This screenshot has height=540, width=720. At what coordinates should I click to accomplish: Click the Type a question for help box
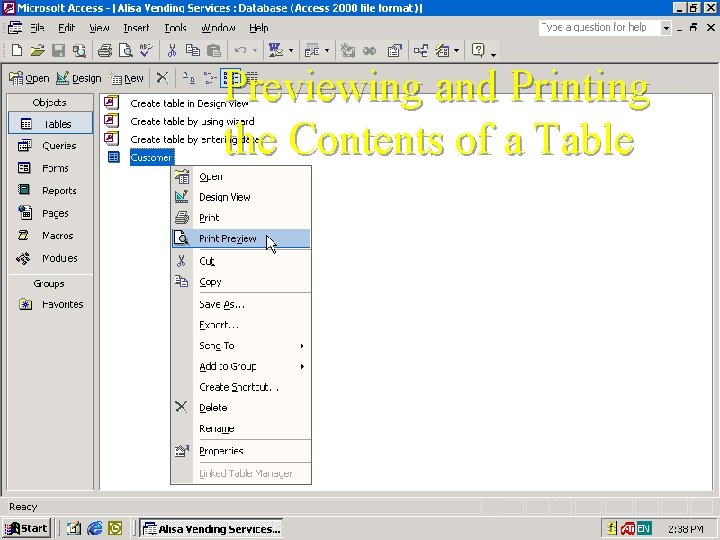(600, 28)
